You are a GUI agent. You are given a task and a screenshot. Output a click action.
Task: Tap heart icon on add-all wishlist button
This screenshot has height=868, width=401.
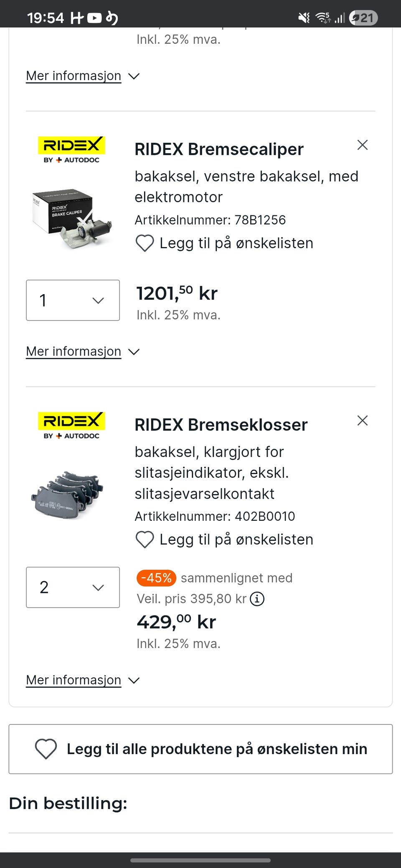pyautogui.click(x=46, y=749)
